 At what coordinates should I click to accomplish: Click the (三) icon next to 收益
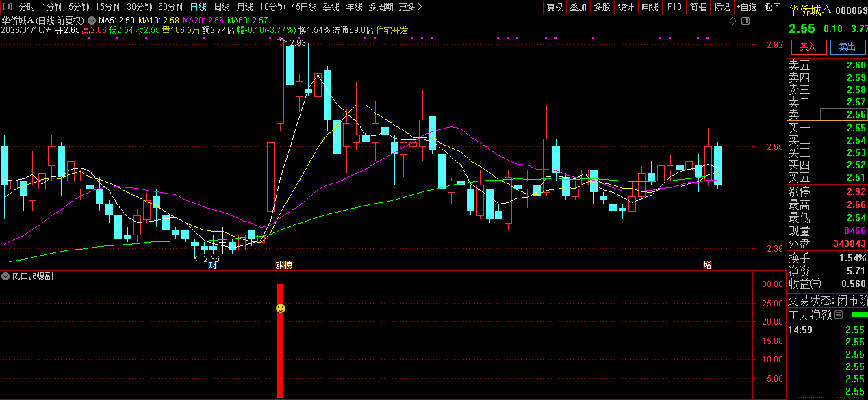click(816, 284)
